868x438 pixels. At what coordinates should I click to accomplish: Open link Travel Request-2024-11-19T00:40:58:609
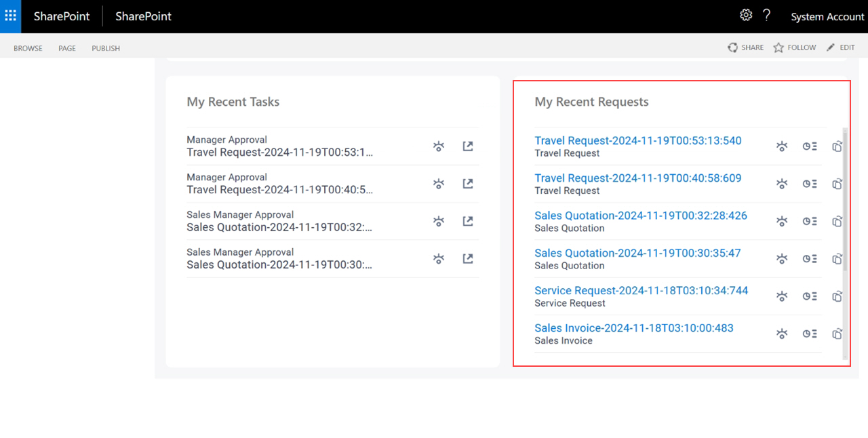[637, 178]
